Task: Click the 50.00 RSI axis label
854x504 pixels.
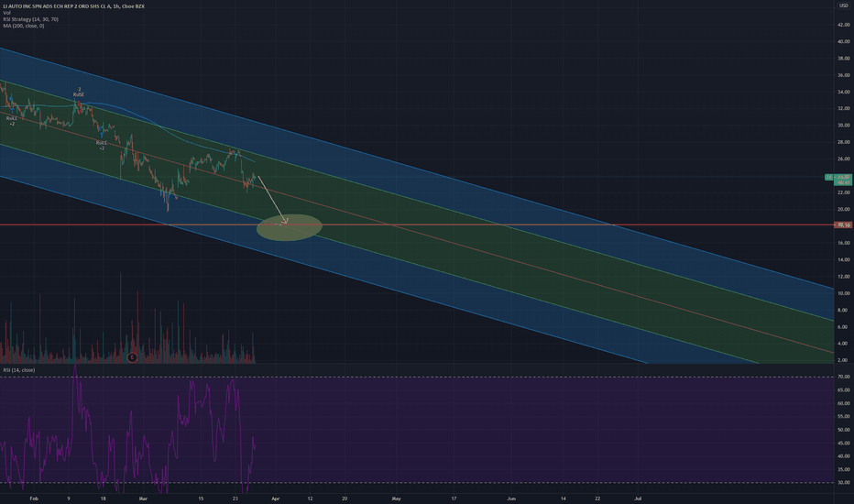Action: click(x=845, y=430)
